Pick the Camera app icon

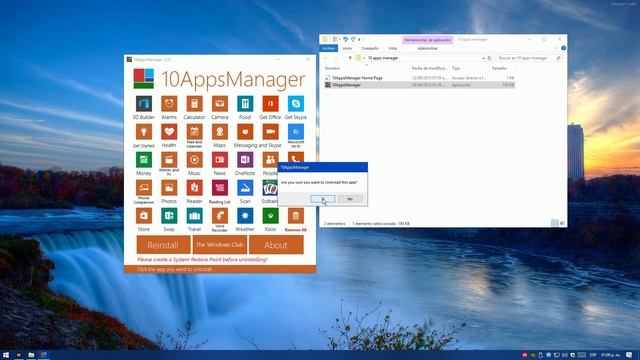point(220,104)
